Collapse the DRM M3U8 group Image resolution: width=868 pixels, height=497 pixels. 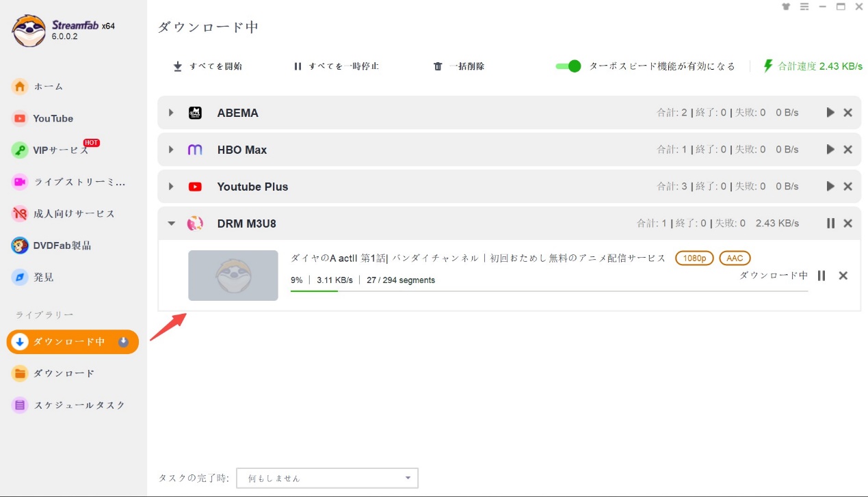[x=170, y=223]
